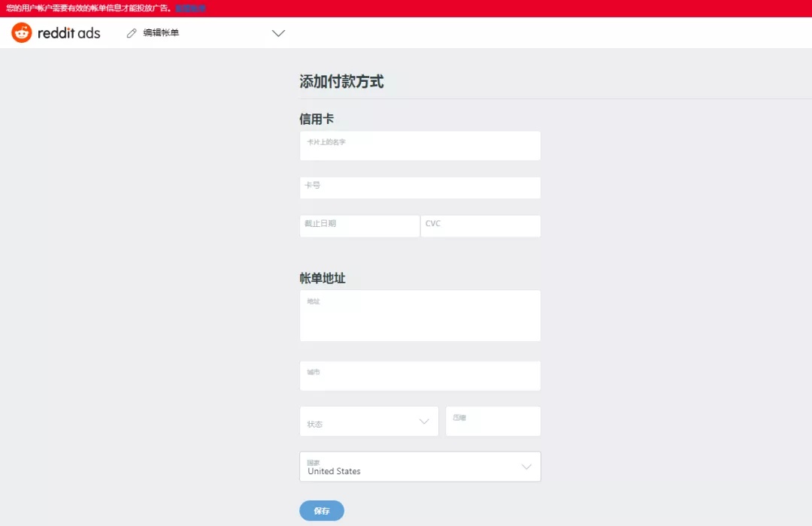Click the red notification banner text

(x=86, y=8)
